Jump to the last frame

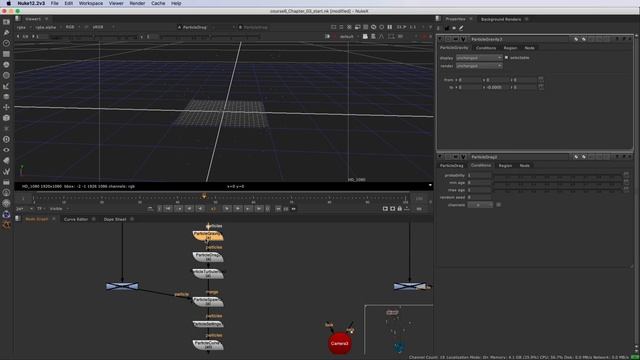pyautogui.click(x=259, y=209)
